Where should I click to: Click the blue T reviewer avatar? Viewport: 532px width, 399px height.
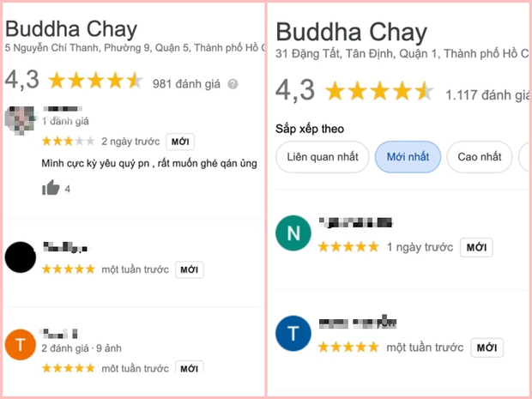[293, 333]
